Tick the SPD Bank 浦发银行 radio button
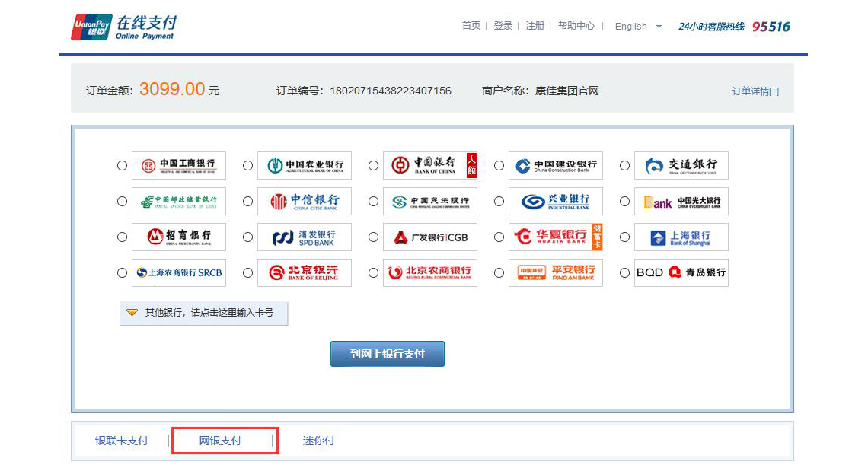The width and height of the screenshot is (868, 465). 248,237
